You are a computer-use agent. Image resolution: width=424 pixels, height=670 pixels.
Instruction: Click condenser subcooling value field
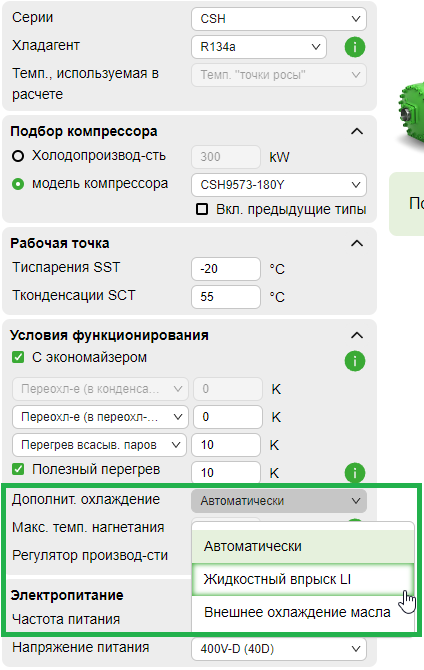tap(228, 389)
